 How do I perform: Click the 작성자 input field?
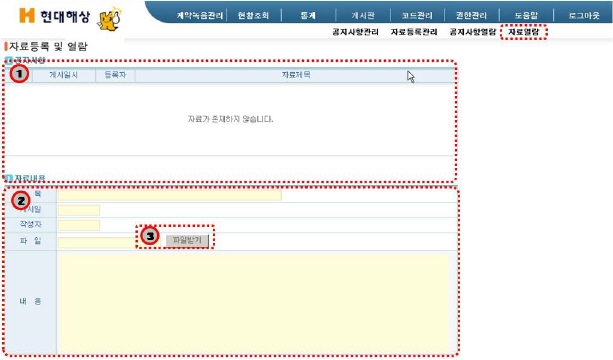[79, 225]
